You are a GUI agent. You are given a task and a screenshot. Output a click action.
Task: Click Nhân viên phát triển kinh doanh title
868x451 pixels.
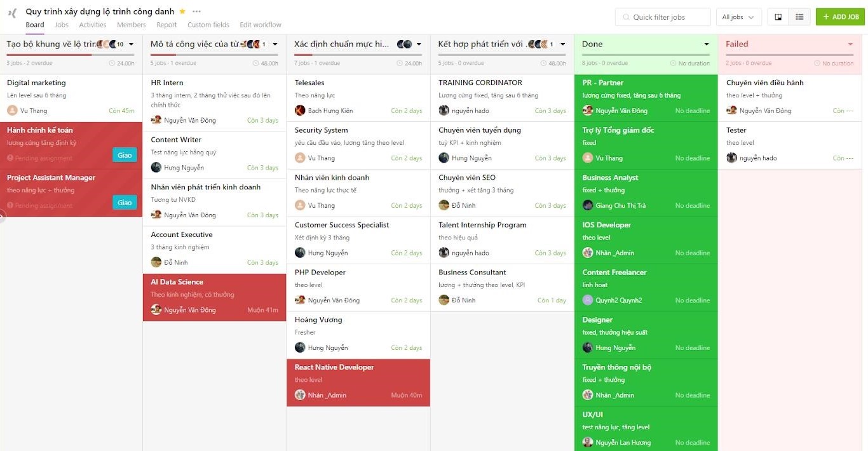tap(206, 187)
